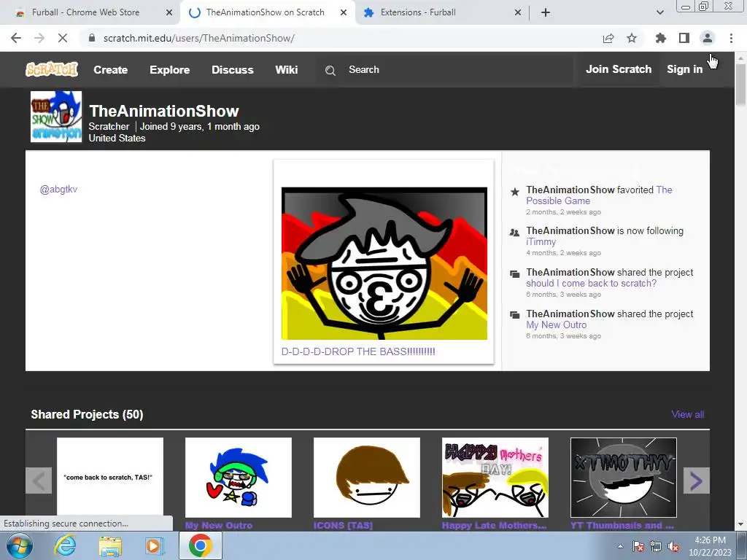Open File Explorer folder in taskbar
This screenshot has height=560, width=747.
pyautogui.click(x=110, y=545)
